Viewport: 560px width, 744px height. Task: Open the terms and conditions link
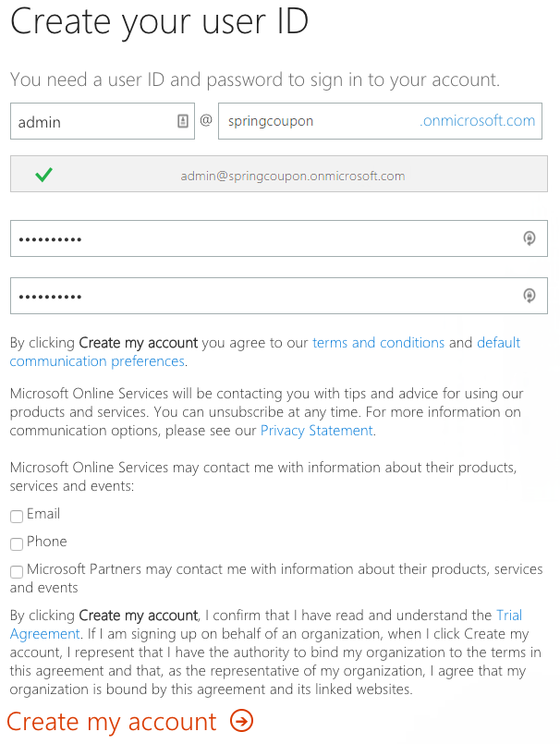[378, 343]
